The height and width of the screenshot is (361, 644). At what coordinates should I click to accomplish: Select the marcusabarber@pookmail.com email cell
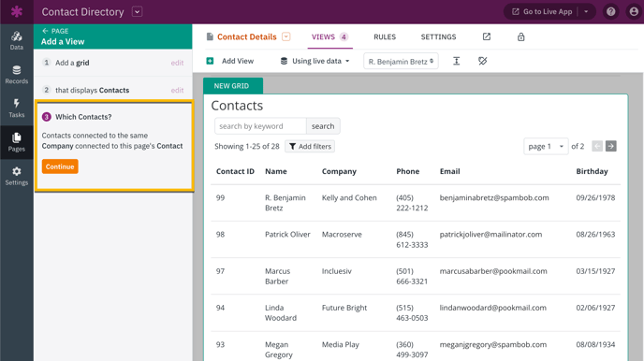tap(493, 271)
